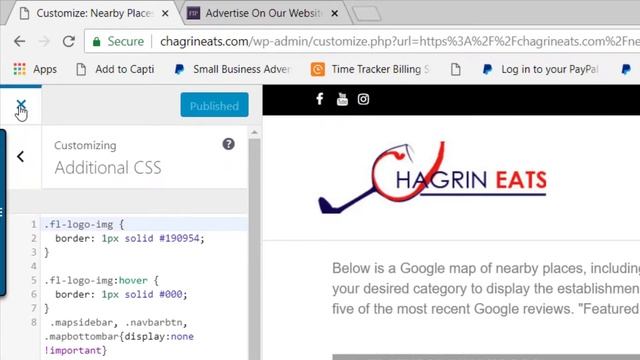Screen dimensions: 640x360
Task: Click CSS line 1 .fl-logo-img {
Action: click(x=84, y=224)
